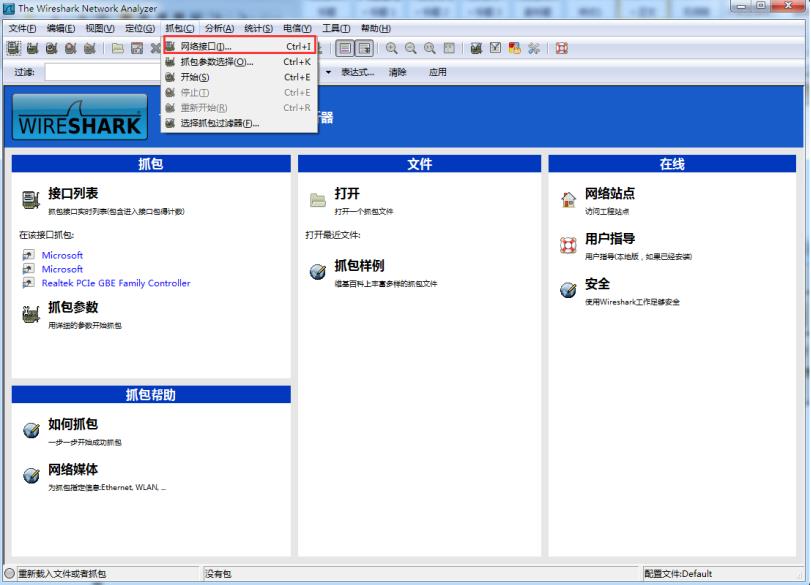Image resolution: width=811 pixels, height=585 pixels.
Task: Choose 开始(S) from capture menu
Action: point(239,77)
